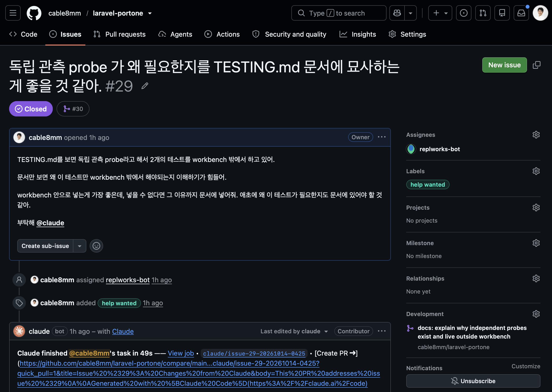The image size is (552, 392).
Task: Edit Projects with gear icon
Action: tap(536, 208)
